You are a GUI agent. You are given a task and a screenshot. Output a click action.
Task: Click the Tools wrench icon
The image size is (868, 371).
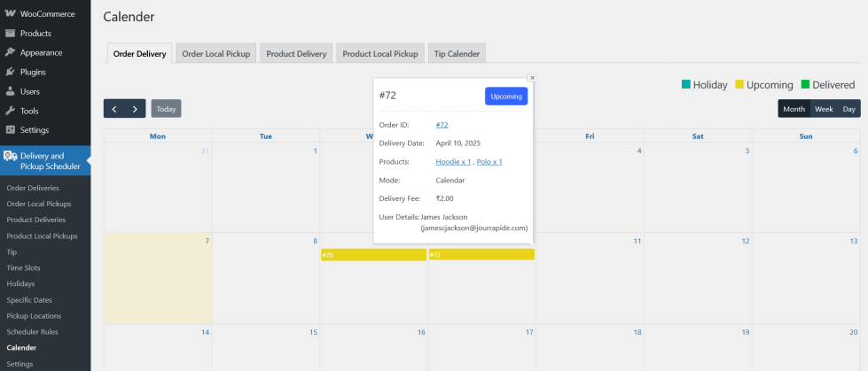tap(10, 111)
